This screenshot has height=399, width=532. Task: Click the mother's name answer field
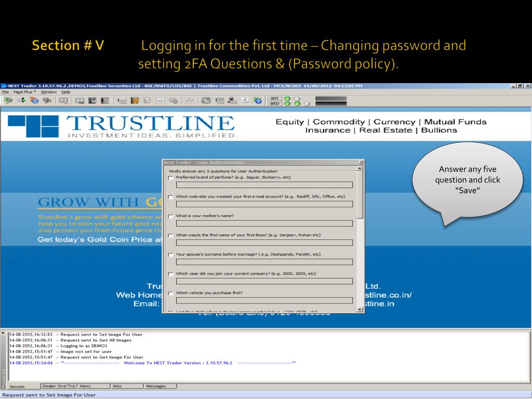click(264, 223)
